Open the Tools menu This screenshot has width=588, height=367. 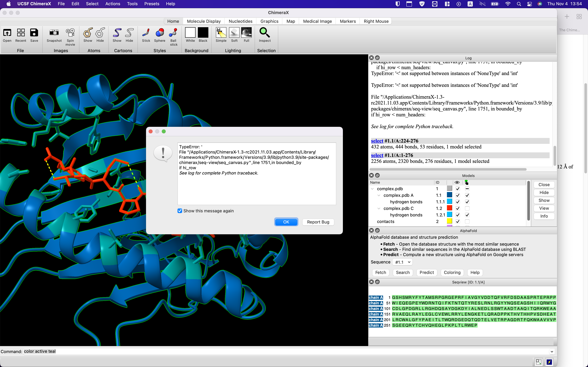pos(132,4)
